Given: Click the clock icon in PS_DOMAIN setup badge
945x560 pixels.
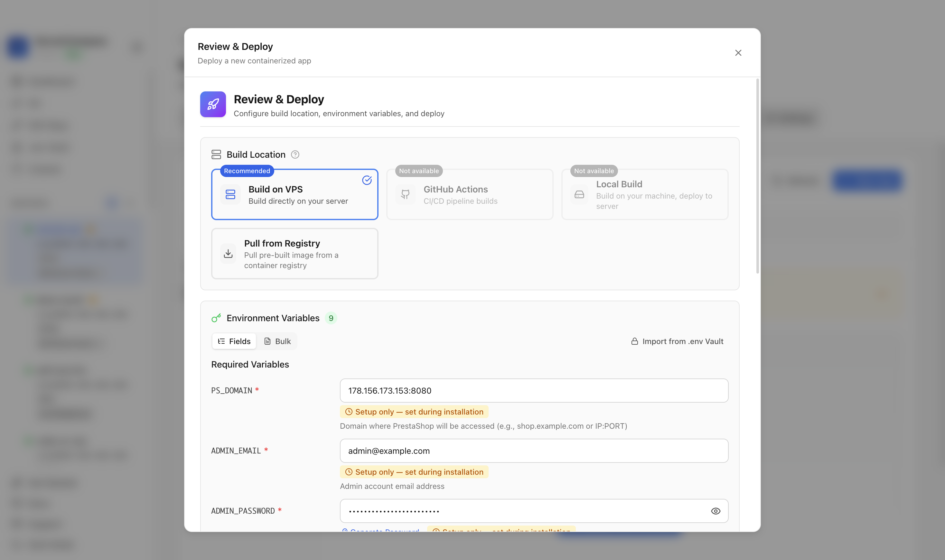Looking at the screenshot, I should 349,412.
